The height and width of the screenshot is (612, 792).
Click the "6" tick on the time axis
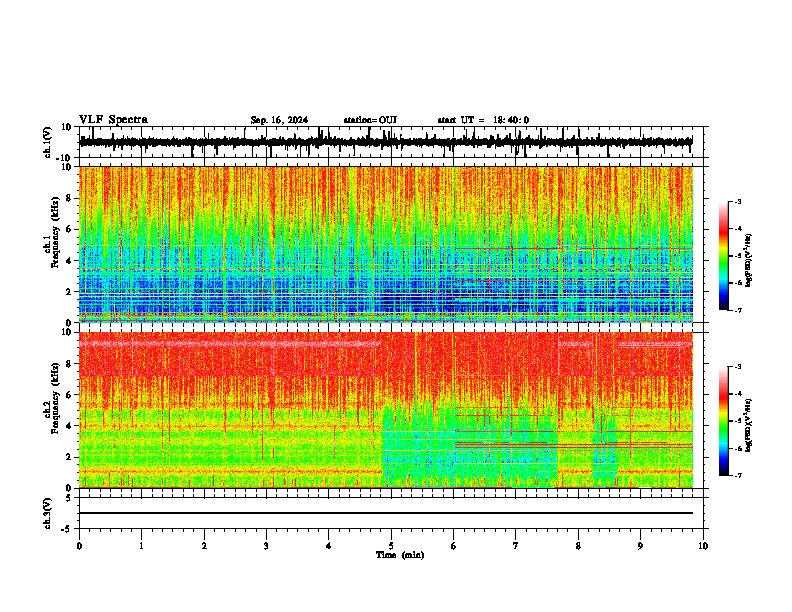coord(453,546)
